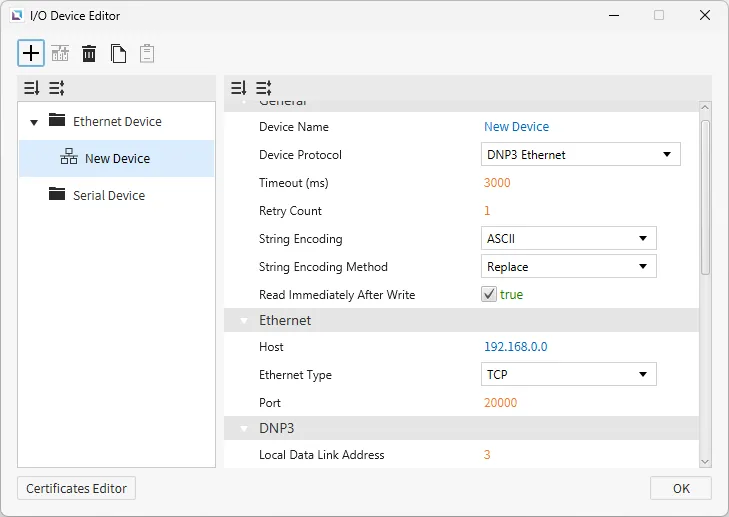The height and width of the screenshot is (517, 729).
Task: Open the Ethernet Type dropdown
Action: point(567,374)
